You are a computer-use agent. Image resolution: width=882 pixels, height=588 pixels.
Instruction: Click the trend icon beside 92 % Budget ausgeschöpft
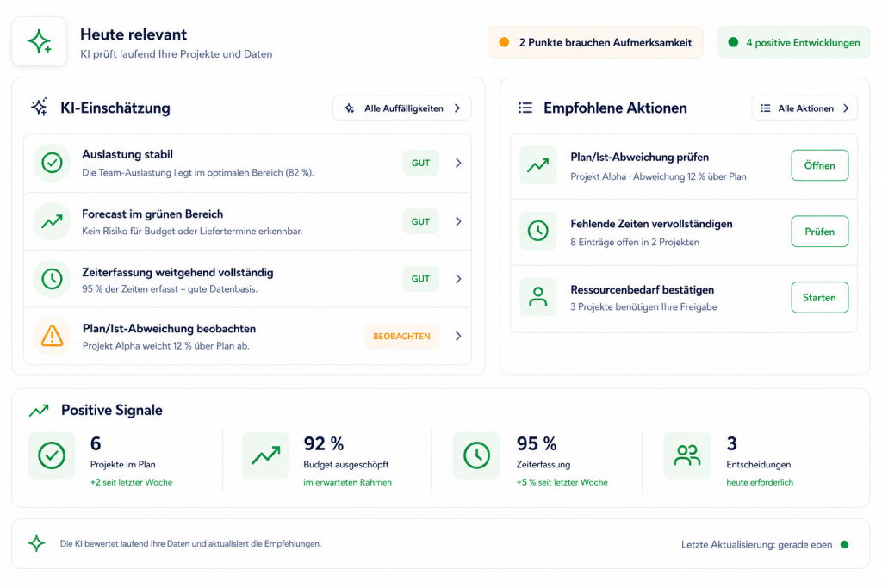point(265,455)
